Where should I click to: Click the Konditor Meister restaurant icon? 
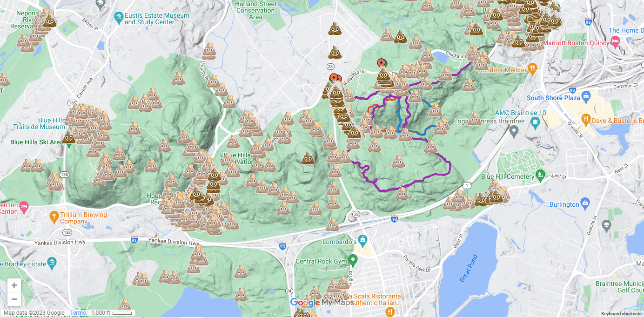click(533, 69)
